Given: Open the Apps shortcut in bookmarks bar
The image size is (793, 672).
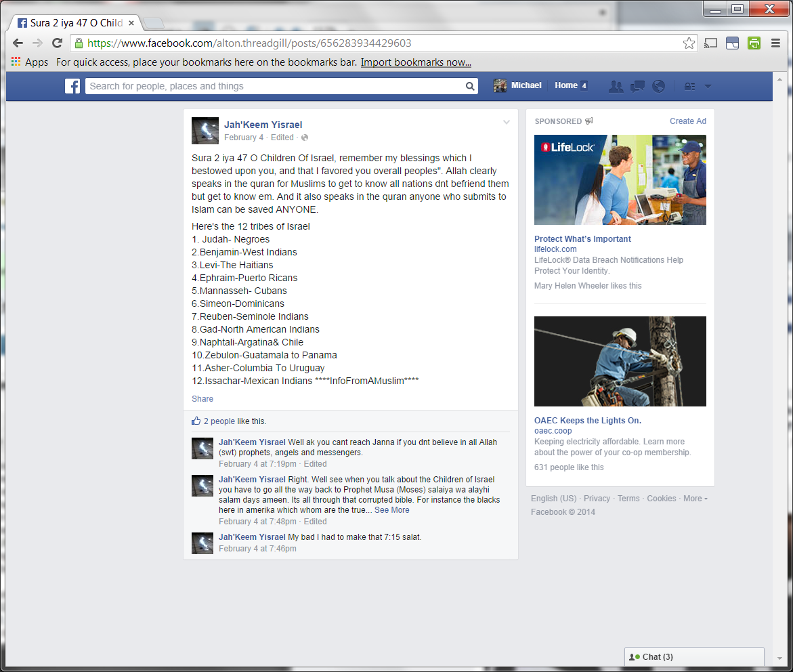Looking at the screenshot, I should tap(30, 62).
